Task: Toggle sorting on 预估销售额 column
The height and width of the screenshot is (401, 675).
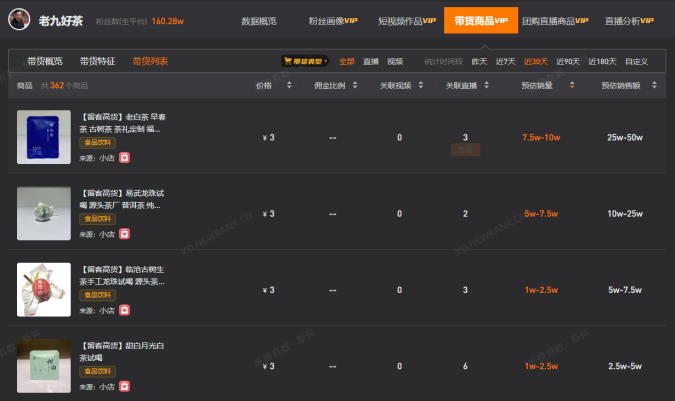Action: tap(654, 85)
